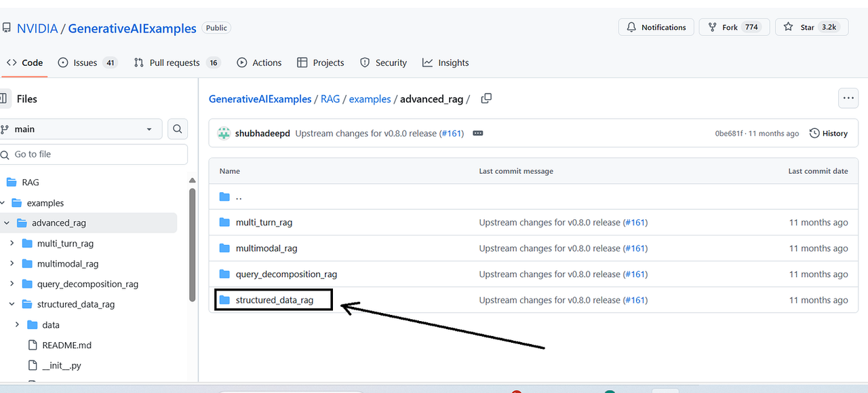Click the file tree scrollbar
868x393 pixels.
coord(193,244)
